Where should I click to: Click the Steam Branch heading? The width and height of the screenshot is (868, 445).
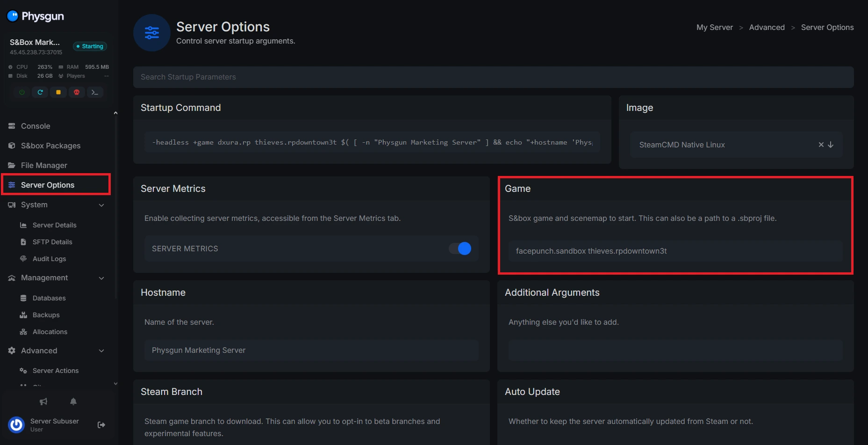(x=172, y=392)
